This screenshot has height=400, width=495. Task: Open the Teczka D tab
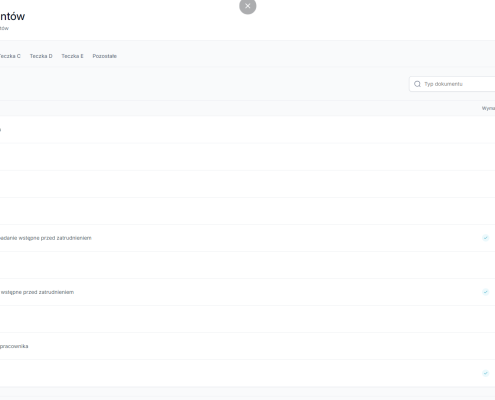pos(41,56)
